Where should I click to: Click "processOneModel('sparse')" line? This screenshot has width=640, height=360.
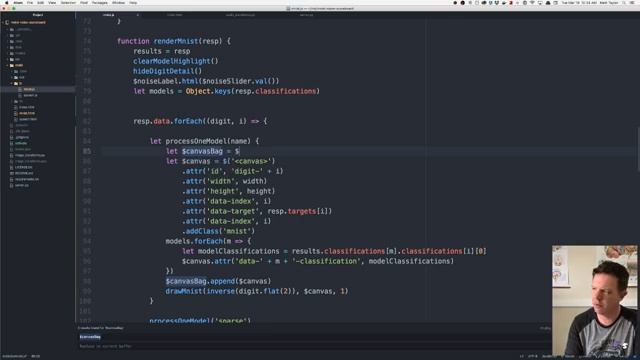tap(200, 320)
